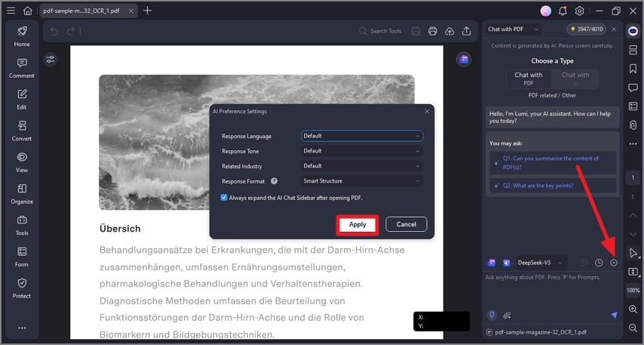644x345 pixels.
Task: Open the Response Language dropdown
Action: (362, 136)
